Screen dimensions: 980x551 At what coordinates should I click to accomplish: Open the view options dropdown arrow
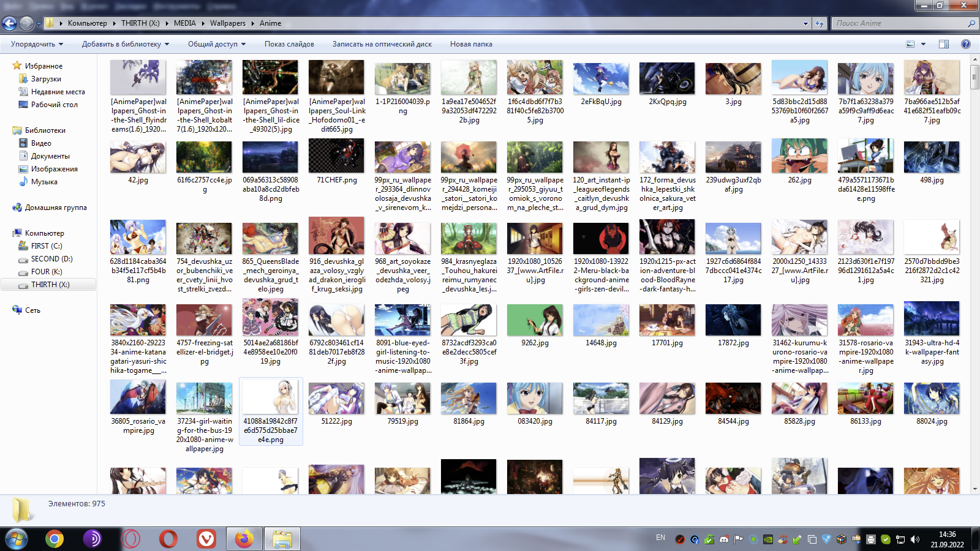click(923, 44)
